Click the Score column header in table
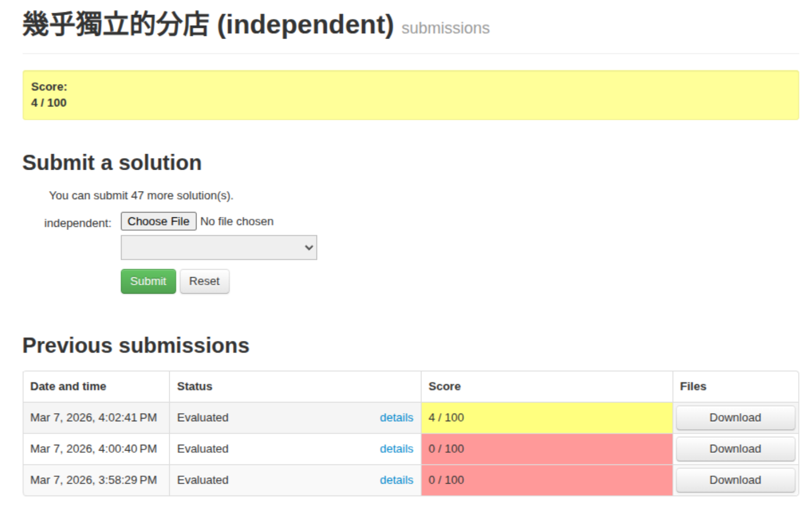The height and width of the screenshot is (510, 812). click(x=444, y=386)
